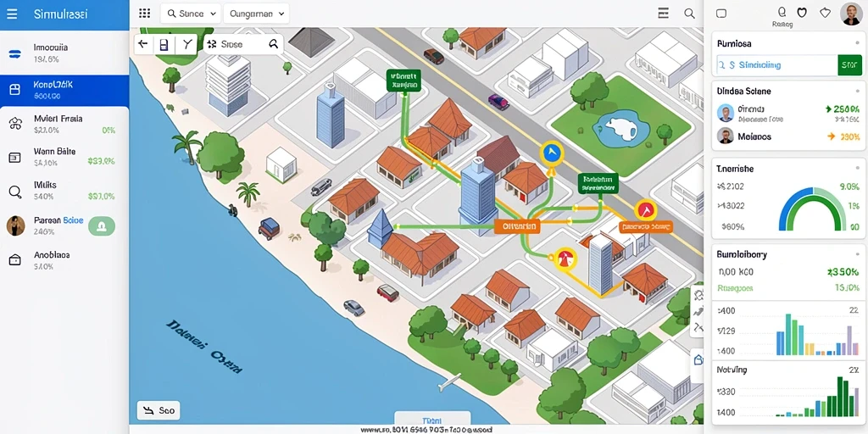Toggle the square checkbox icon near Rsieg

tap(721, 14)
